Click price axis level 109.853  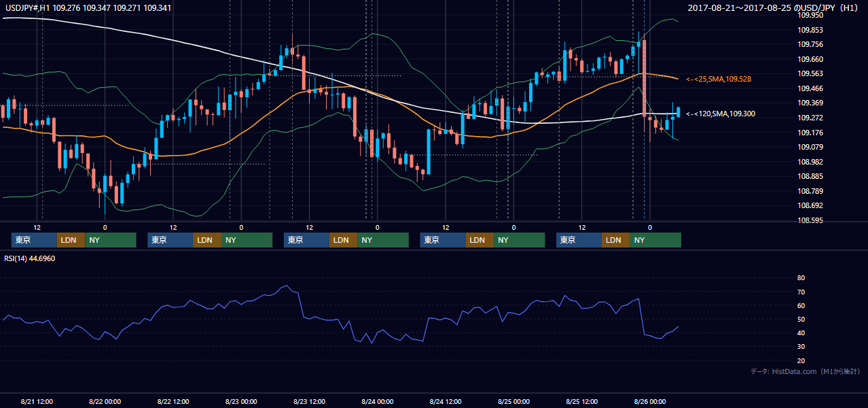(810, 30)
